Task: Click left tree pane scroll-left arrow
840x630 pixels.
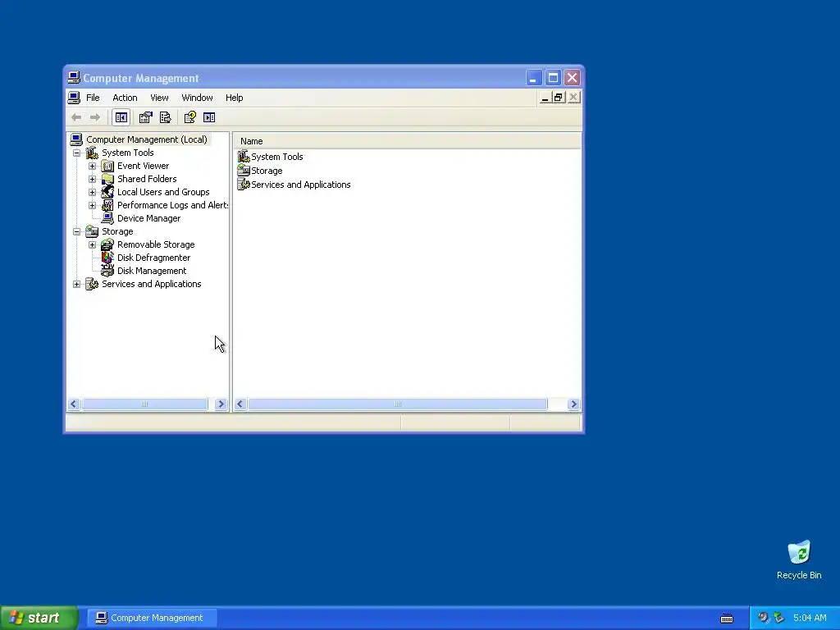Action: coord(74,404)
